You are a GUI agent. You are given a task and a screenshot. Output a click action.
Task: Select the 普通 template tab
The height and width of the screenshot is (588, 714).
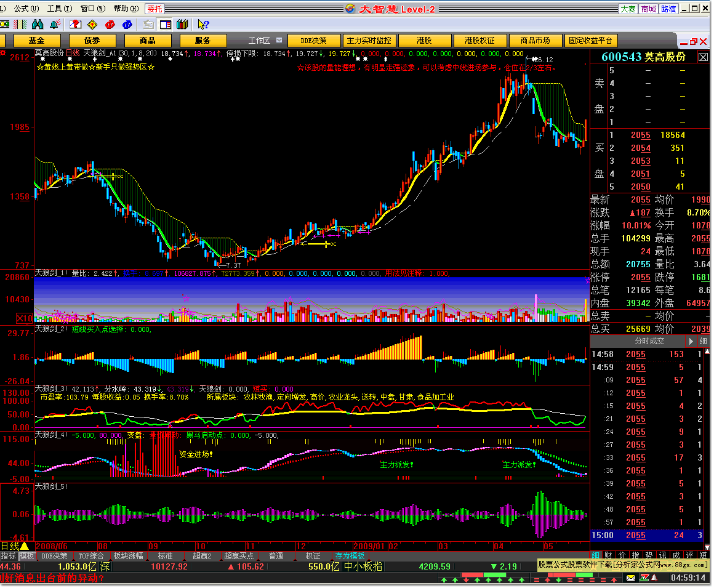(276, 555)
